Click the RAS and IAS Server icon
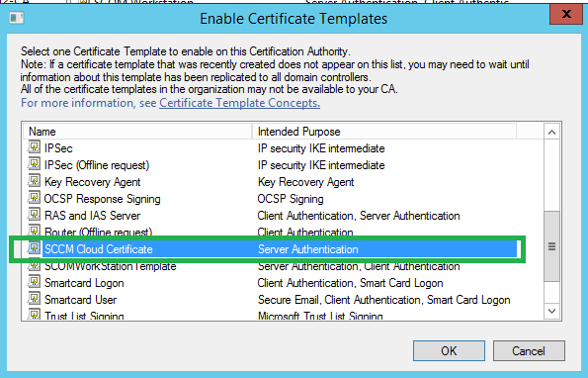Screen dimensions: 588x378 pos(34,215)
